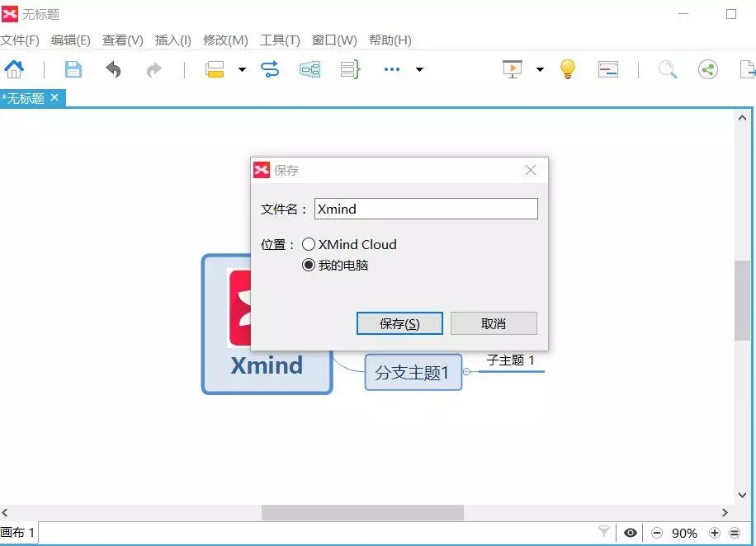This screenshot has height=546, width=756.
Task: Toggle the overview eye icon in status bar
Action: (x=631, y=533)
